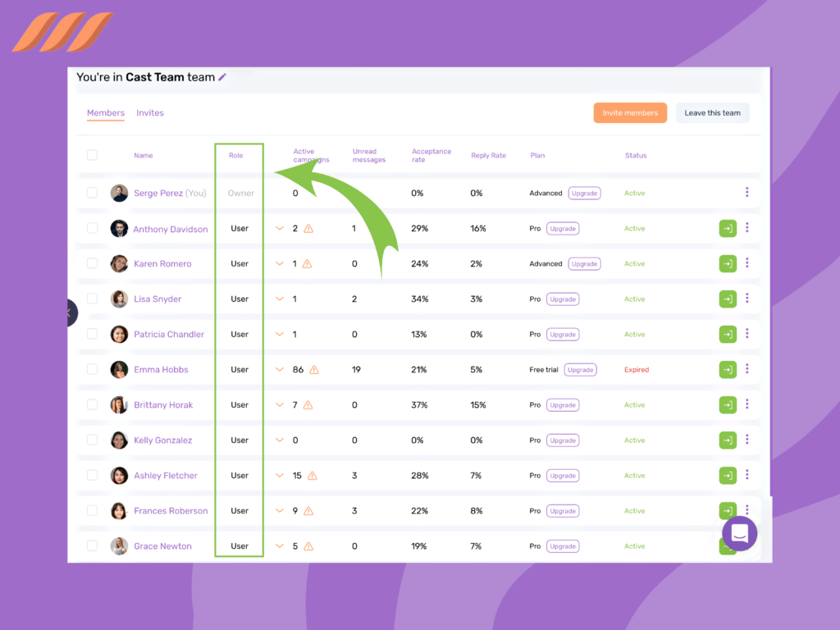Open the Members tab

pyautogui.click(x=105, y=112)
